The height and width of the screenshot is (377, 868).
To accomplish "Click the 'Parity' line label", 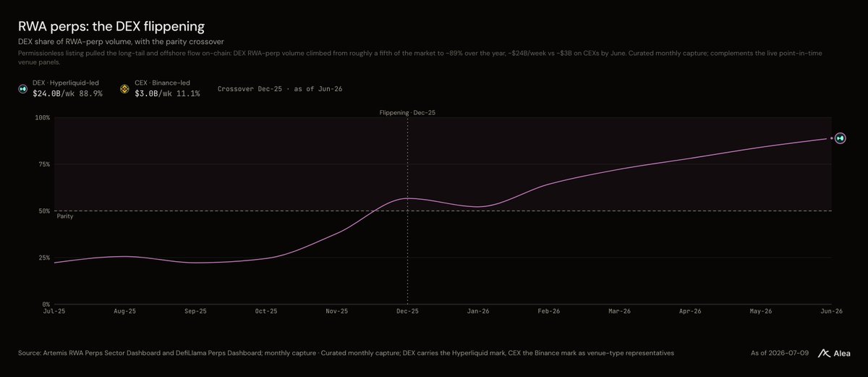I will 65,216.
